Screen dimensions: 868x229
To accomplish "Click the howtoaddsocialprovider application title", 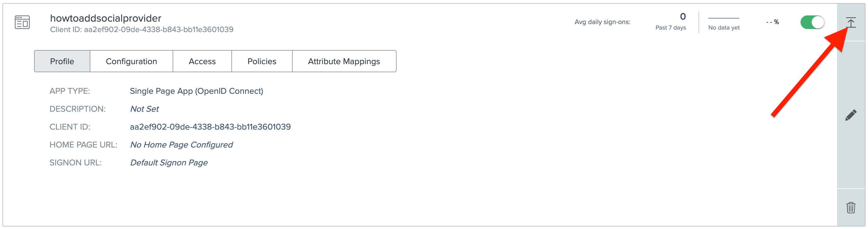I will 105,18.
